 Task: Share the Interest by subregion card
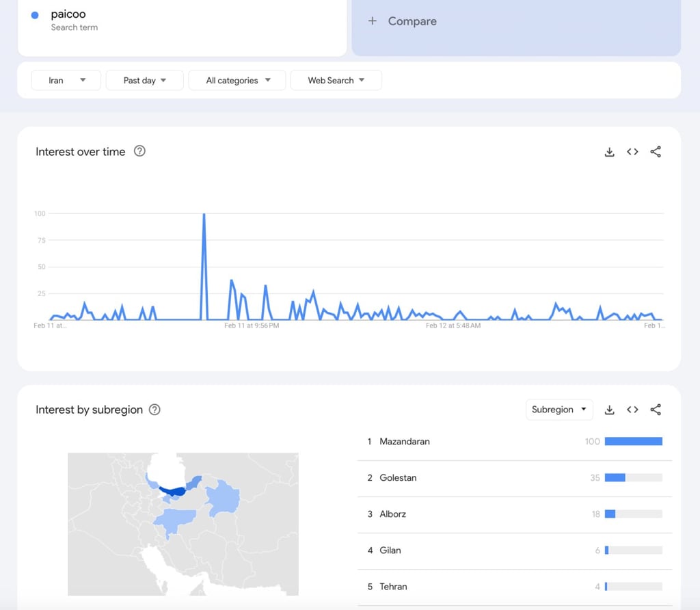656,410
